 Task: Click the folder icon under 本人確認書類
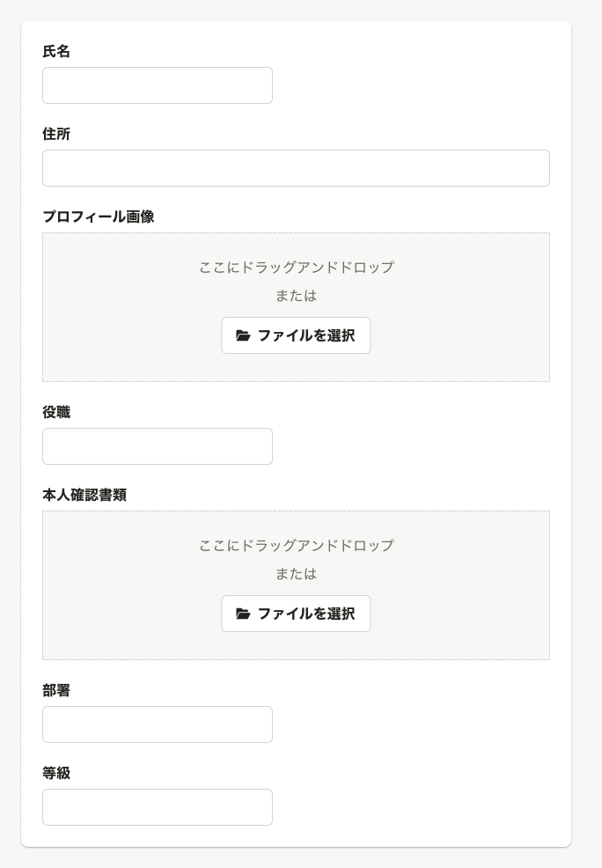click(x=244, y=614)
